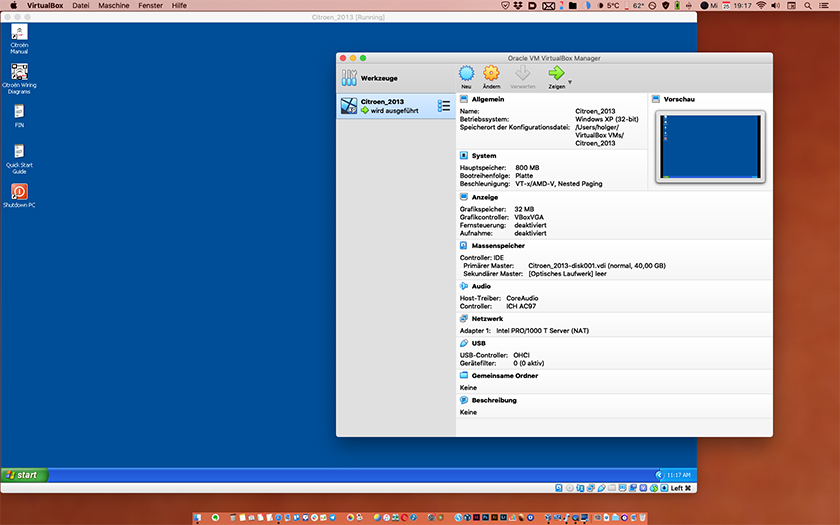Viewport: 840px width, 525px height.
Task: Click the display icon in VM status bar
Action: (622, 488)
